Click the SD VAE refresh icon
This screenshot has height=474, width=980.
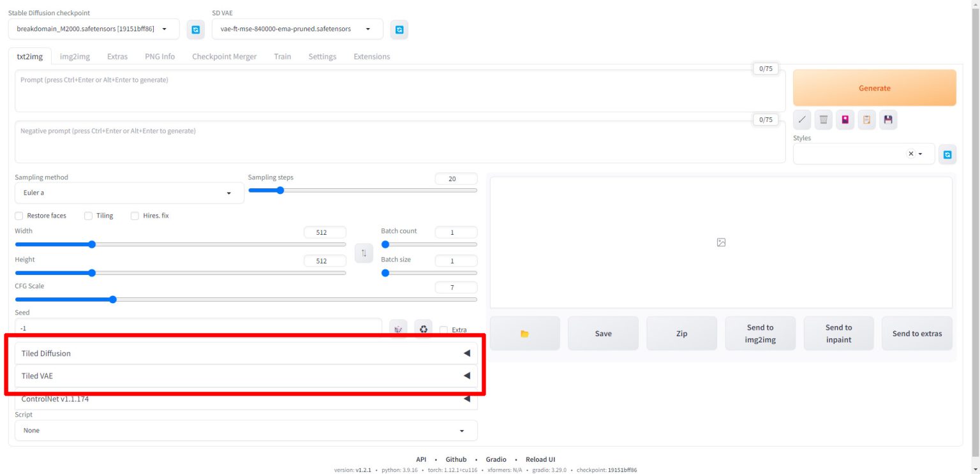click(399, 29)
